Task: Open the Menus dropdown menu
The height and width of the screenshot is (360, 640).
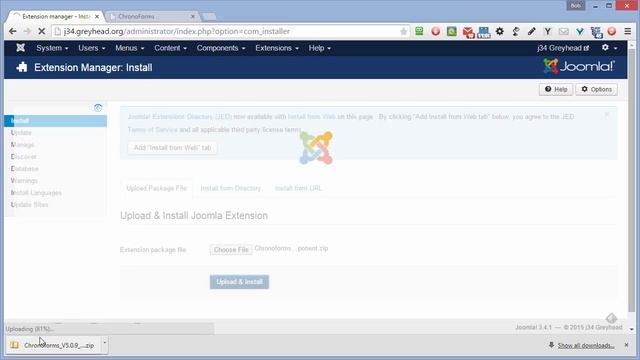Action: coord(129,48)
